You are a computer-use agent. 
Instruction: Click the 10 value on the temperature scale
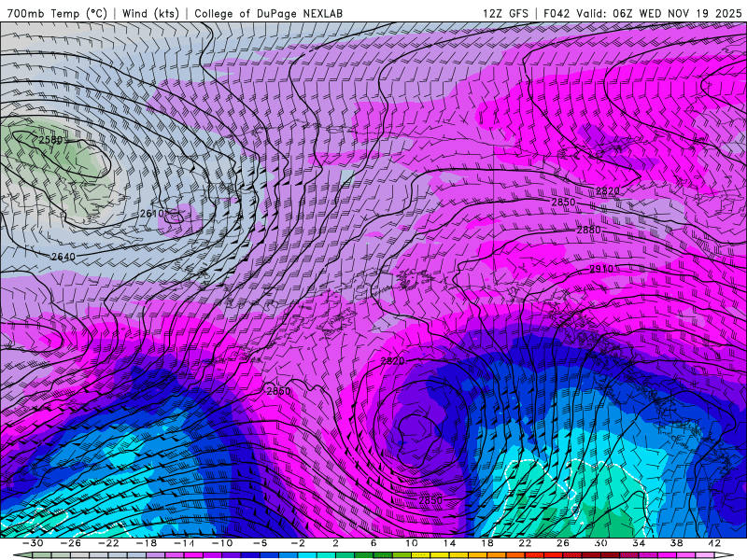tap(411, 543)
